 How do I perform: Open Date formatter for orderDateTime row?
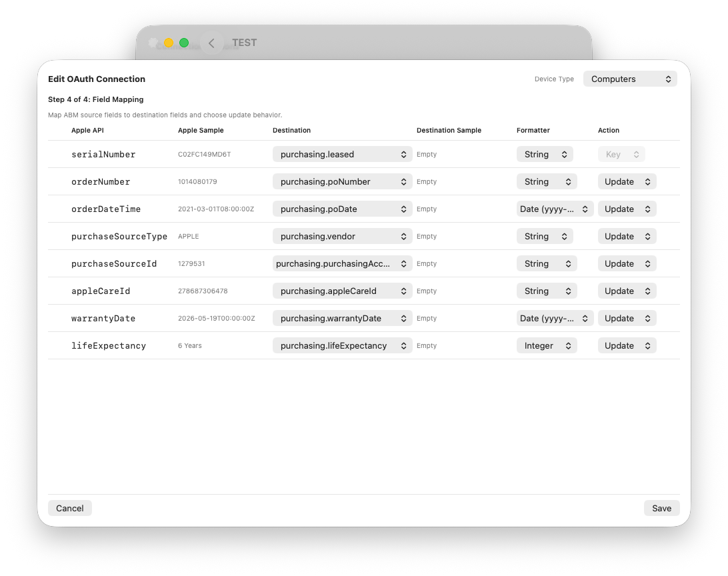pyautogui.click(x=555, y=209)
